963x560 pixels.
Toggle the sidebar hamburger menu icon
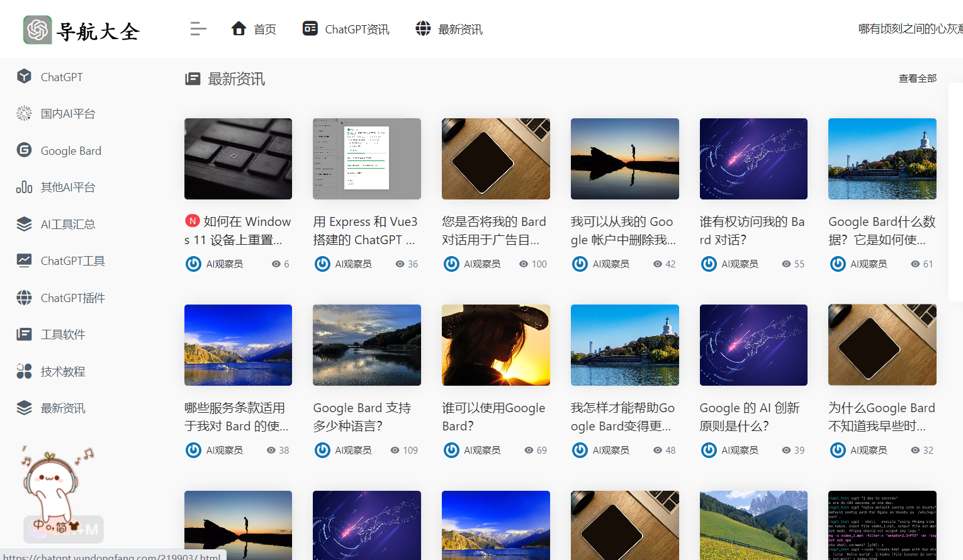point(198,29)
